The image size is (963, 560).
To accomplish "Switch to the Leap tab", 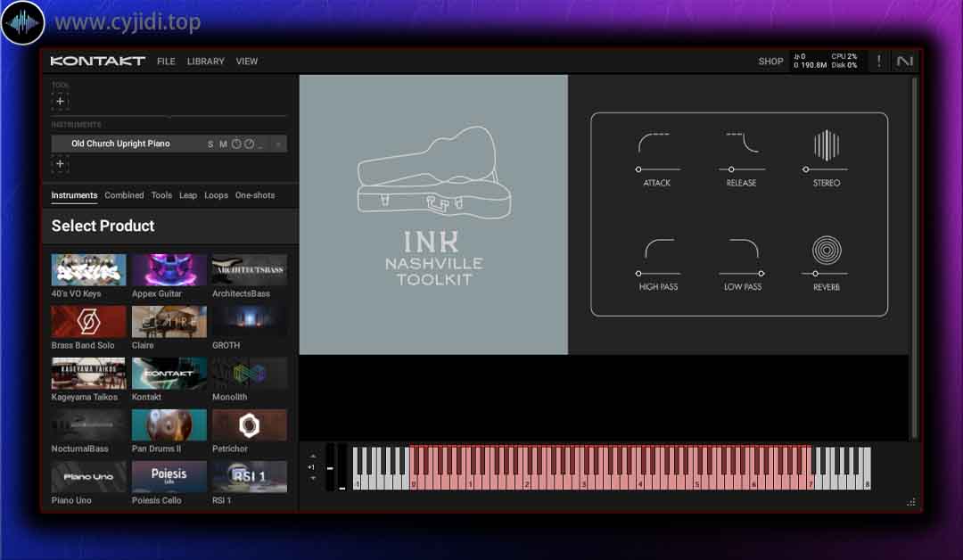I will click(x=188, y=195).
